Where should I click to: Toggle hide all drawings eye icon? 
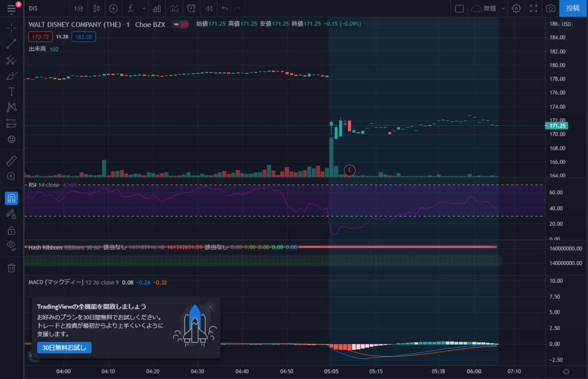12,245
